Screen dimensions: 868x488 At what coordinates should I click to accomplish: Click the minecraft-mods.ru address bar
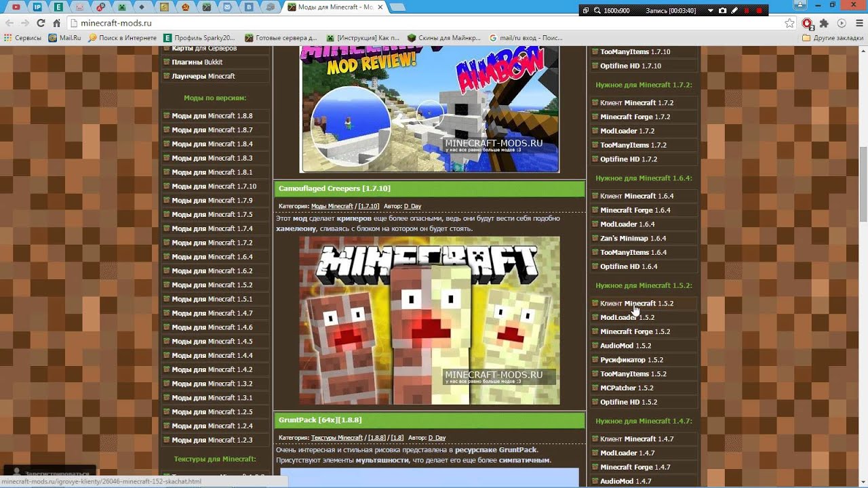coord(427,23)
